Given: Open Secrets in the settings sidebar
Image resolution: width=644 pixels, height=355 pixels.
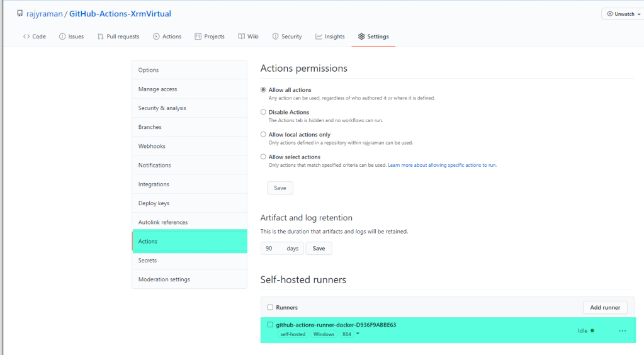Looking at the screenshot, I should point(148,261).
